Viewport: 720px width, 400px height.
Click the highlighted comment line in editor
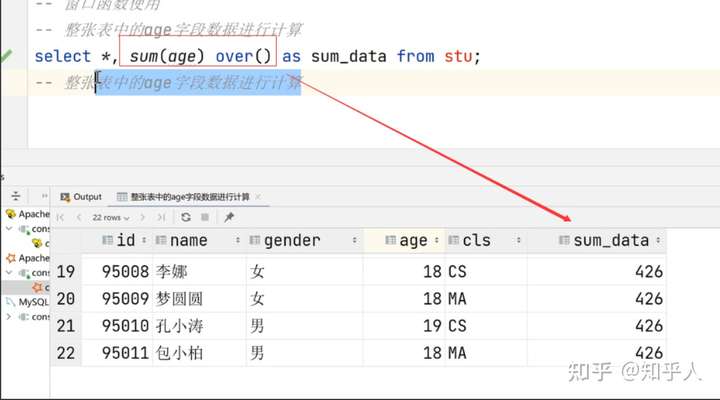point(169,83)
